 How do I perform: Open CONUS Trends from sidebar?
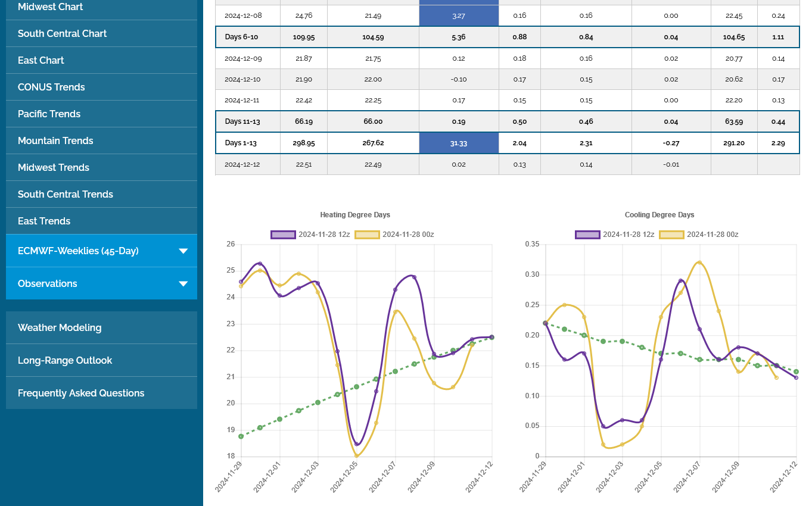51,88
